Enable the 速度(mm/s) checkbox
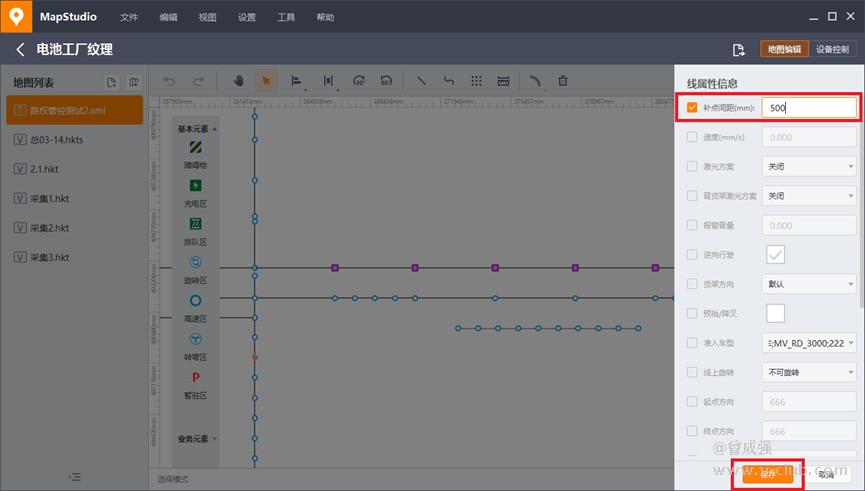Screen dimensions: 865x491 (x=692, y=137)
